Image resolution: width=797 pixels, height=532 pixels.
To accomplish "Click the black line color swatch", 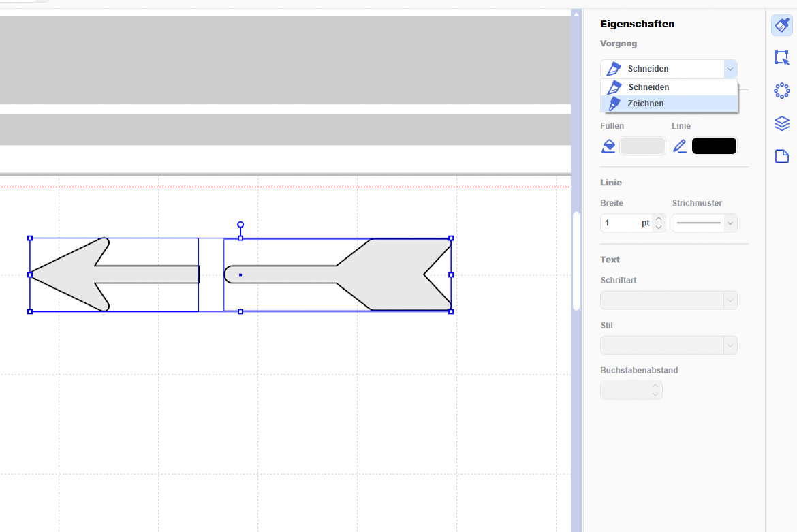I will click(x=714, y=146).
